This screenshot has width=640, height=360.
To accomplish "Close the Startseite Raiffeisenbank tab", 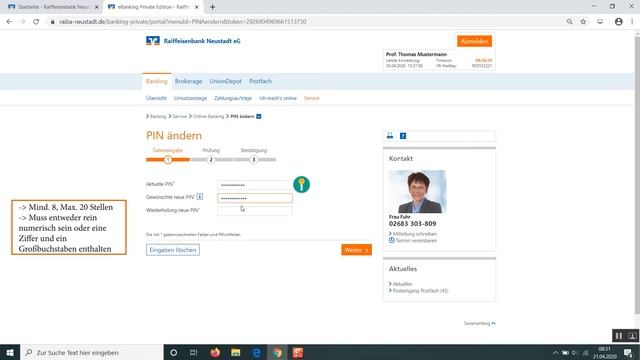I will point(97,7).
